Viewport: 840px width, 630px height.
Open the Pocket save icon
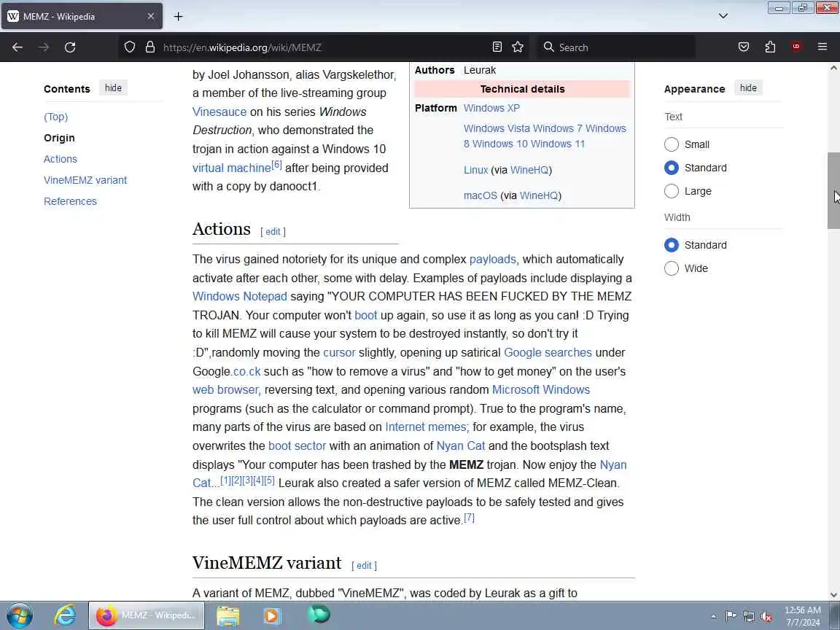744,47
